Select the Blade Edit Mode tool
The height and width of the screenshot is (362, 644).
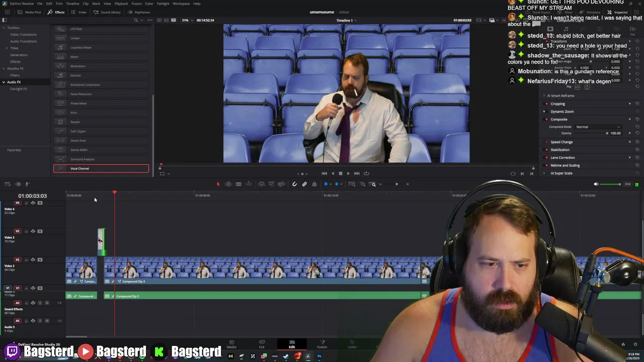(238, 184)
